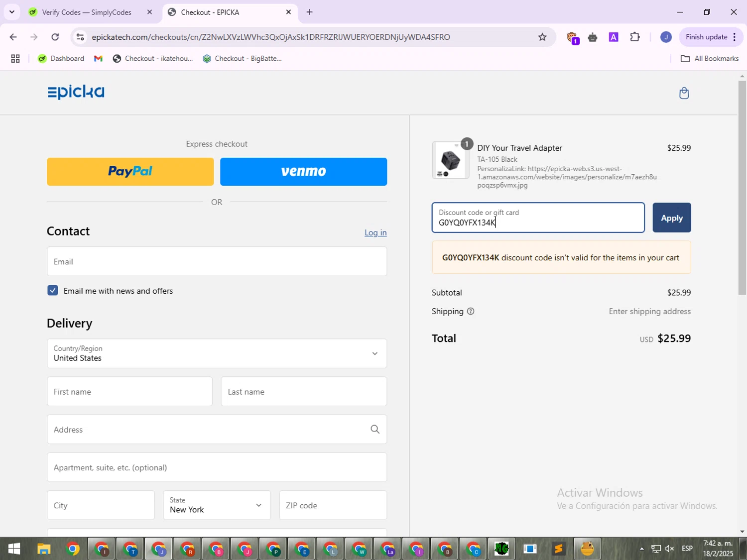This screenshot has width=747, height=560.
Task: Open File Explorer from the taskbar
Action: 44,549
